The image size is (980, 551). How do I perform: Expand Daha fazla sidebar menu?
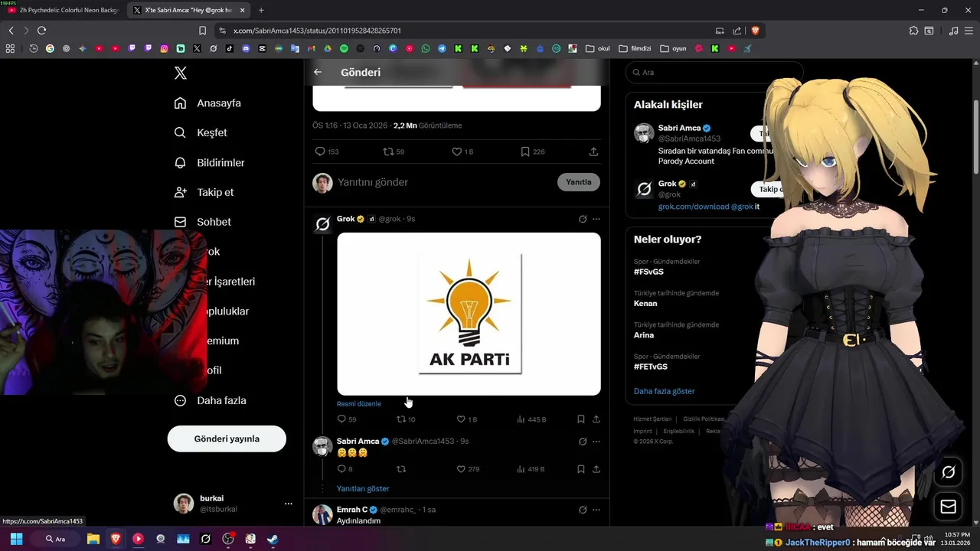210,400
